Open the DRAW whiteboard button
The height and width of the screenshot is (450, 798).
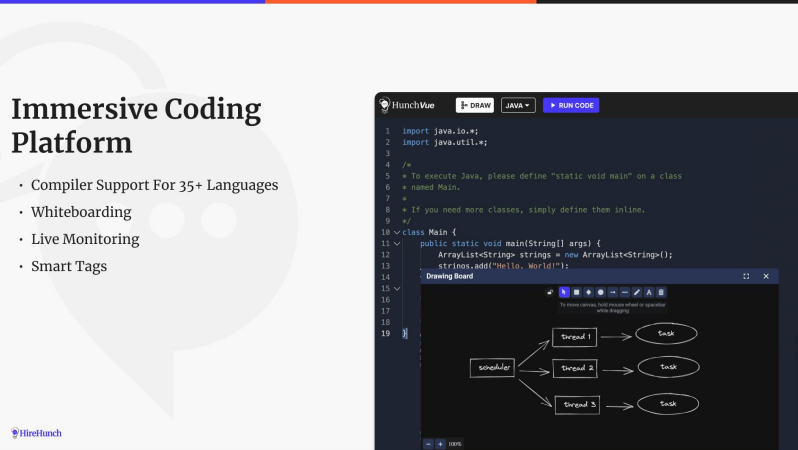tap(475, 105)
